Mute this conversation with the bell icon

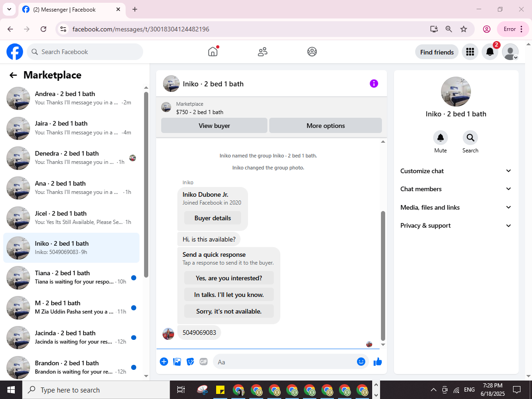point(441,138)
